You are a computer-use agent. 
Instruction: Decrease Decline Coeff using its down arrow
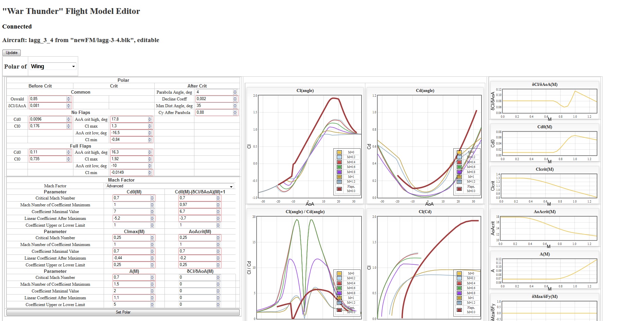pyautogui.click(x=235, y=100)
